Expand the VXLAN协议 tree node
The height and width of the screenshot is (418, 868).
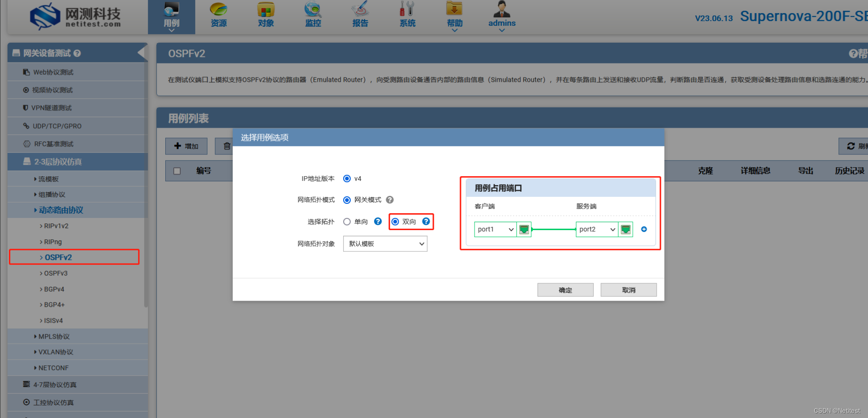pyautogui.click(x=77, y=352)
